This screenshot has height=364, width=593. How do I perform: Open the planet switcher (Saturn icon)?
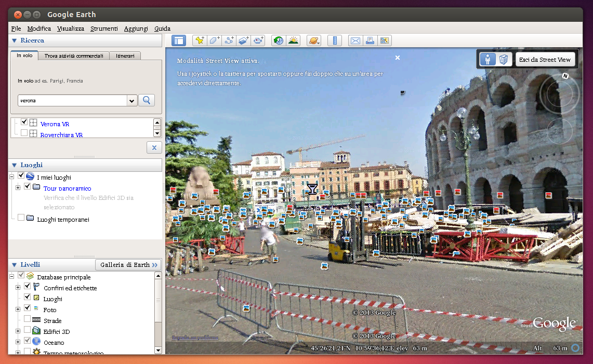(313, 41)
